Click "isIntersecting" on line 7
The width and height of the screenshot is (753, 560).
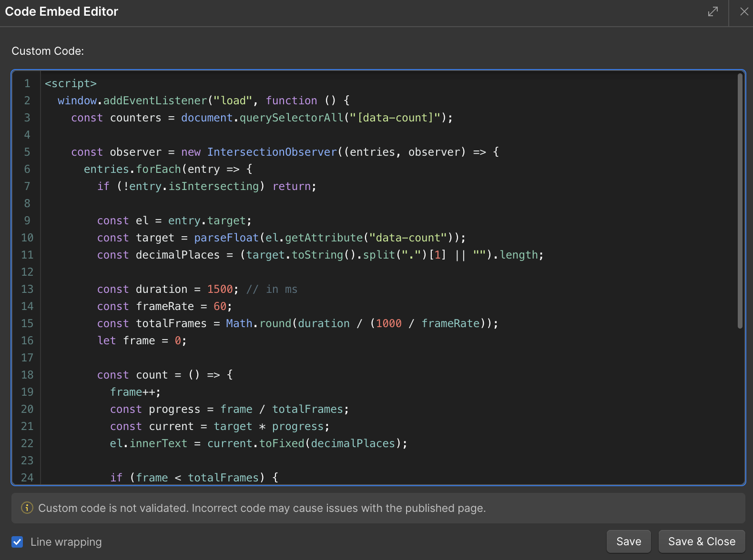click(x=214, y=186)
